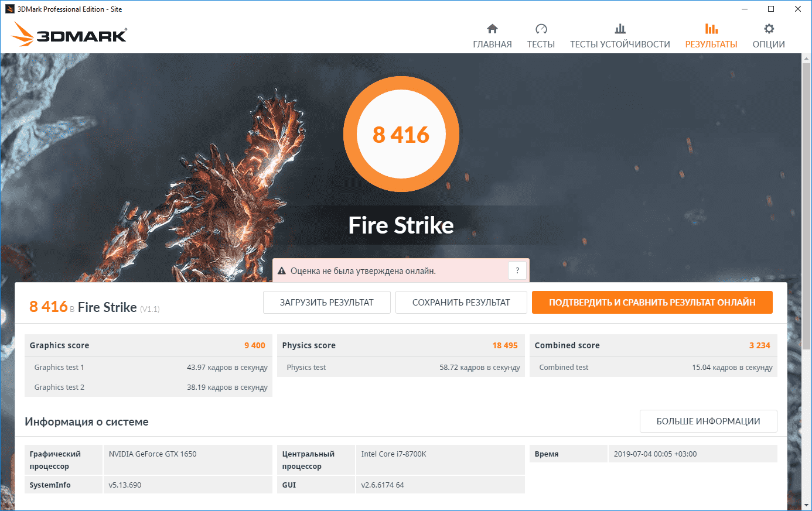Click ЗАГРУЗИТЬ РЕЗУЛЬТАТ button
This screenshot has width=812, height=511.
pyautogui.click(x=326, y=303)
